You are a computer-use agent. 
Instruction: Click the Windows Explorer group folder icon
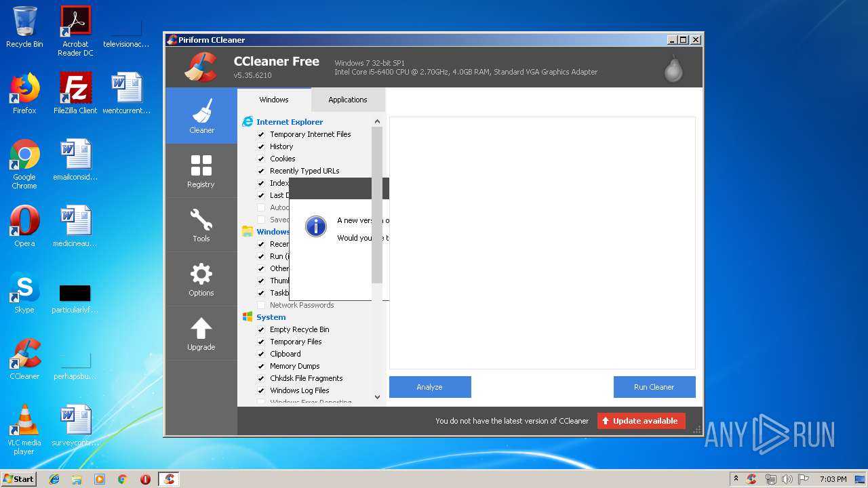point(248,232)
